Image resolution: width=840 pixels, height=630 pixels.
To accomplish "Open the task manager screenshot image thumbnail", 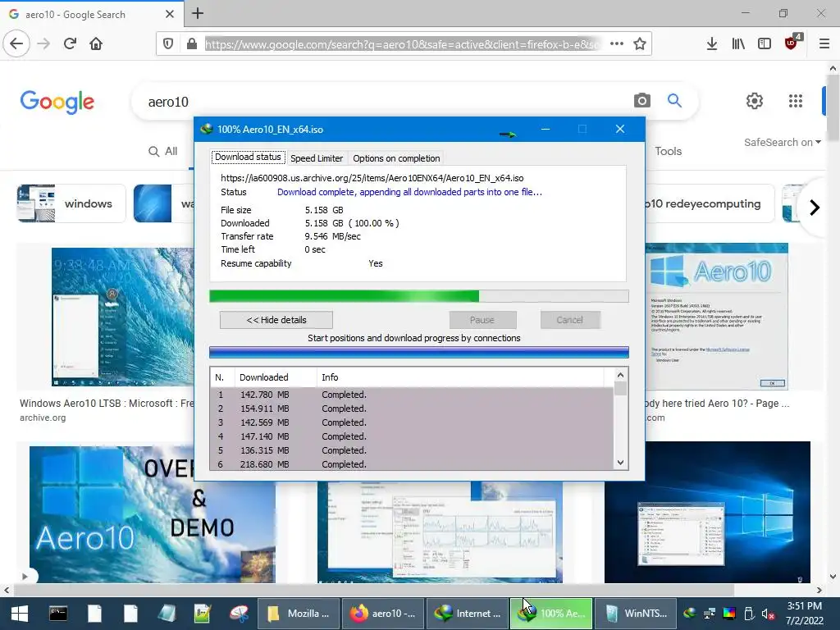I will coord(440,532).
